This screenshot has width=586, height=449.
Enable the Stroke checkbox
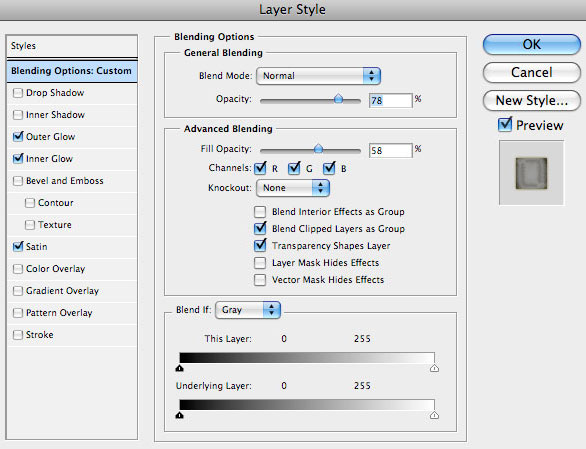point(18,335)
